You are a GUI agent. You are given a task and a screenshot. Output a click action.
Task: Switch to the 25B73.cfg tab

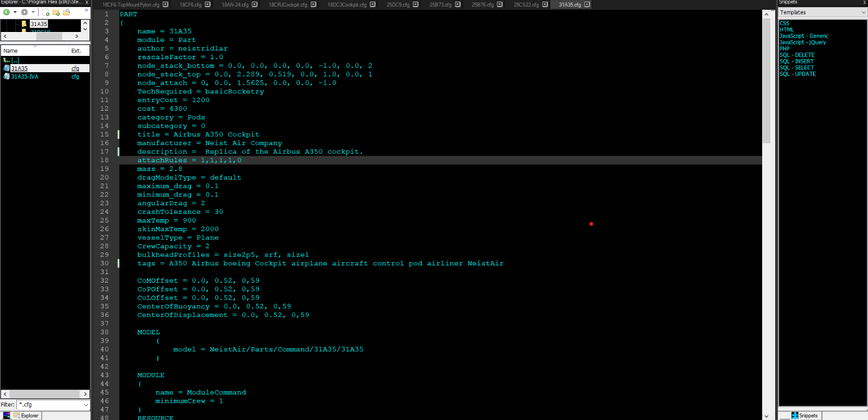click(441, 5)
